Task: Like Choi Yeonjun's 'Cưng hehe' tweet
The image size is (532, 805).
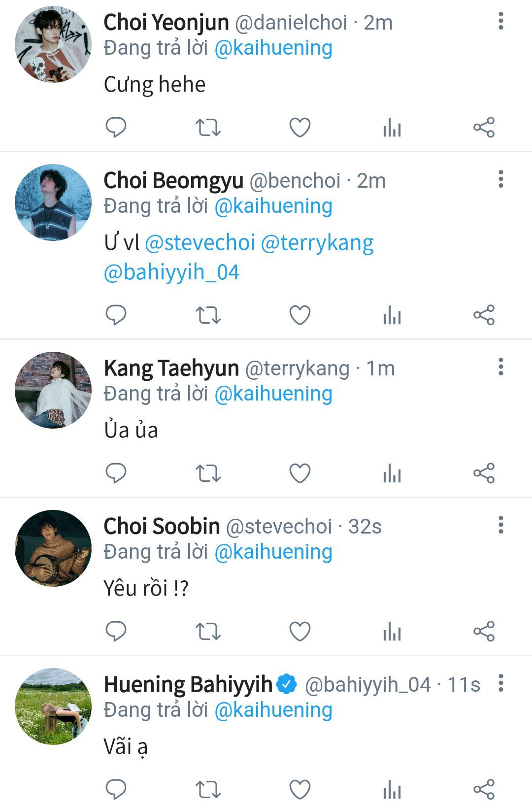Action: (299, 127)
